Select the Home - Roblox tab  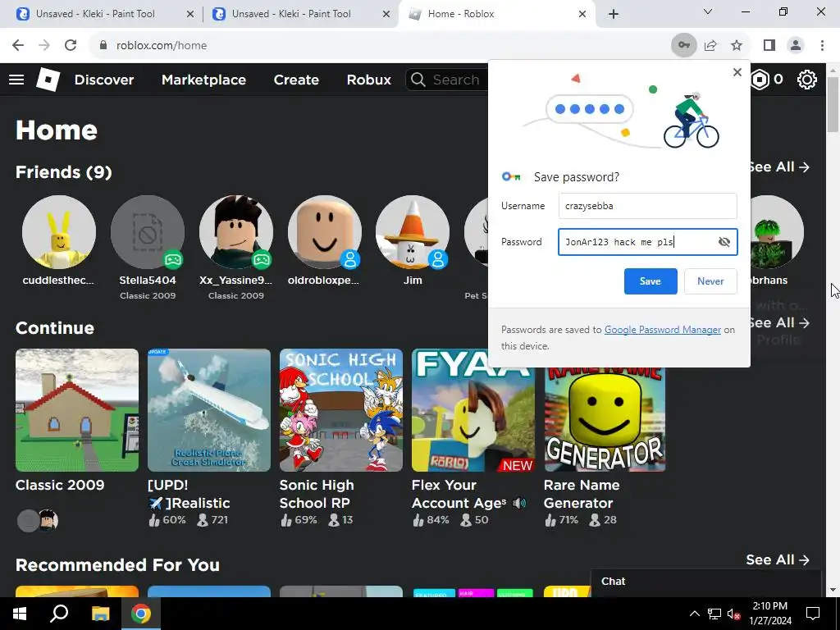coord(496,14)
